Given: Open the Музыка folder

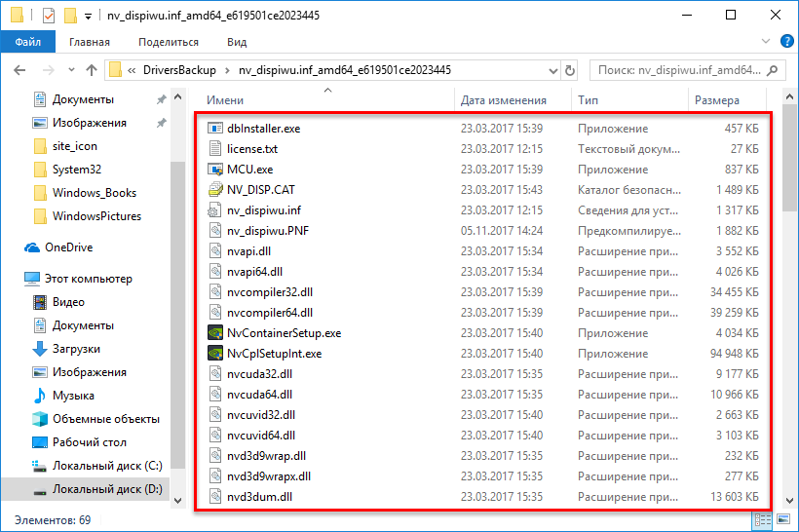Looking at the screenshot, I should click(63, 395).
